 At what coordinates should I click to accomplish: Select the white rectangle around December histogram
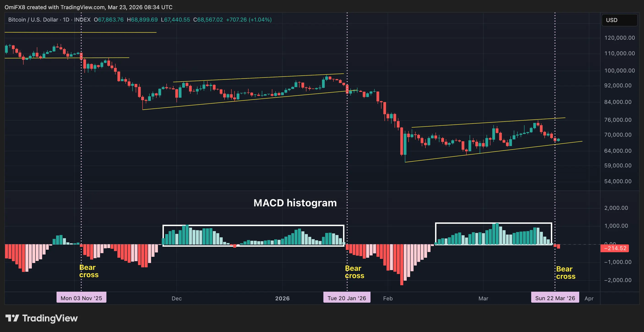point(253,225)
